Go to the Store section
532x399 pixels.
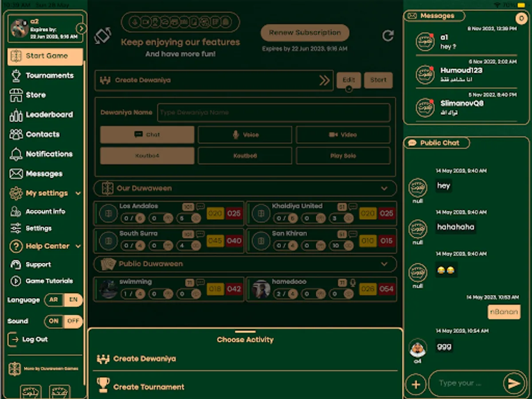point(27,95)
